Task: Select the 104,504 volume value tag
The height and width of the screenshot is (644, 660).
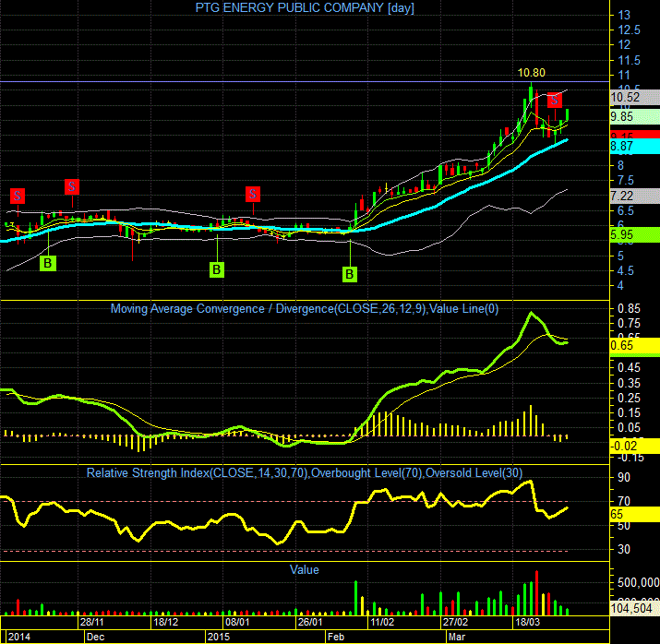Action: (x=635, y=608)
